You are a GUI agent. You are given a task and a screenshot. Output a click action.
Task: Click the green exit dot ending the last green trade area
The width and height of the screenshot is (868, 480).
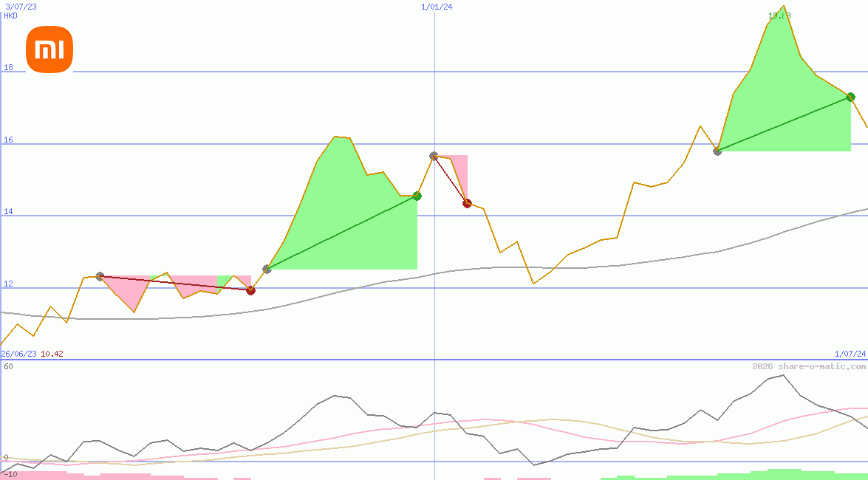pyautogui.click(x=850, y=97)
